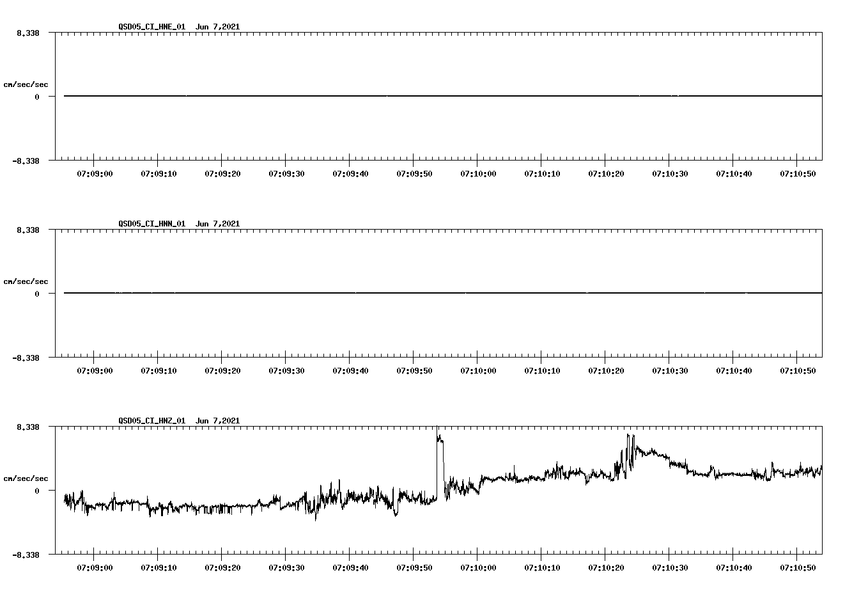Click 07:10:30 time label under HNZ plot

[x=670, y=567]
